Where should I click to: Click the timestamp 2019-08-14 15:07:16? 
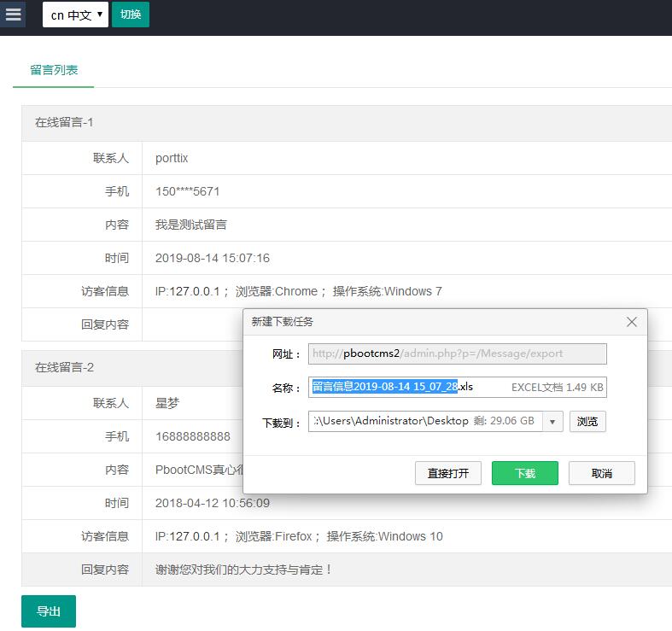[212, 258]
